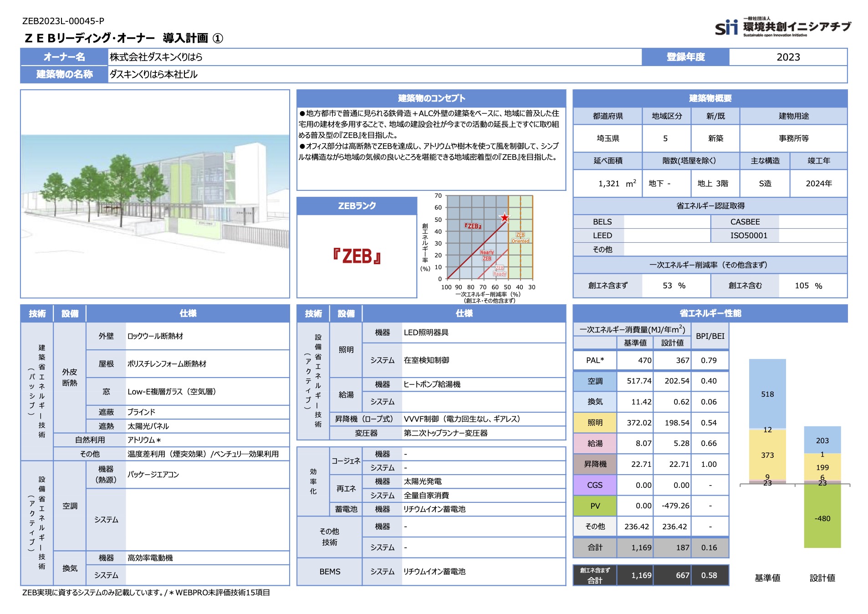Select the 建築物概要 section header
This screenshot has width=868, height=614.
tap(710, 98)
